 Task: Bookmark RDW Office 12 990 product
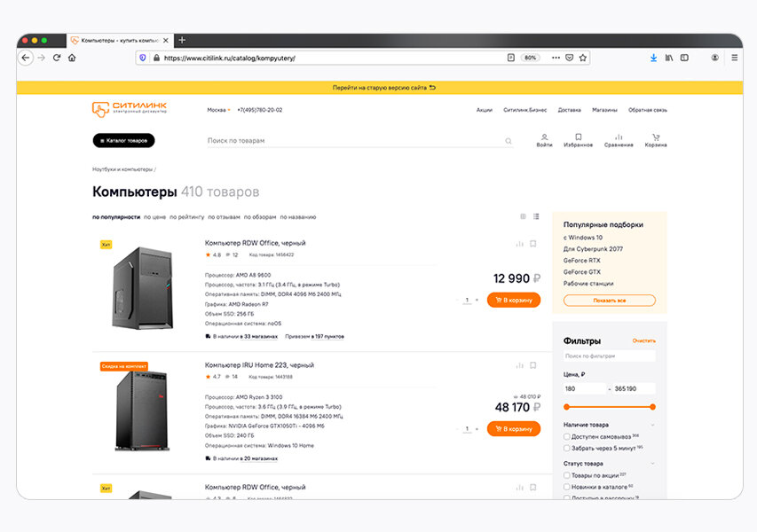(533, 244)
